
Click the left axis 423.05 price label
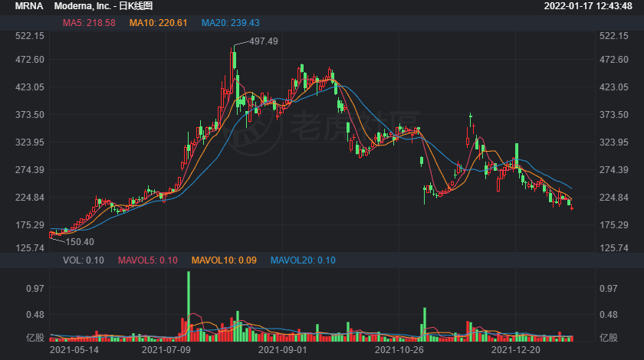[30, 87]
